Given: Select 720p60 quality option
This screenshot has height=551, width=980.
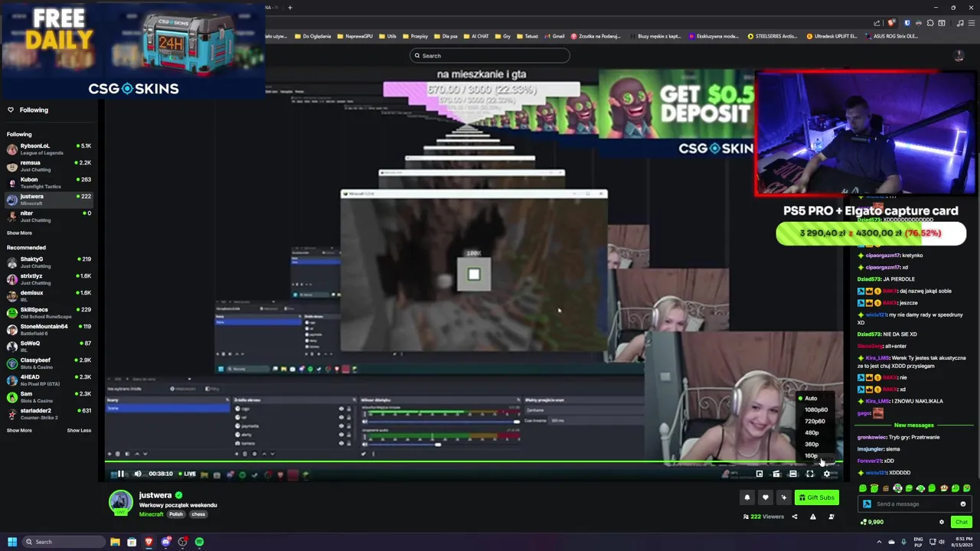Looking at the screenshot, I should (815, 421).
